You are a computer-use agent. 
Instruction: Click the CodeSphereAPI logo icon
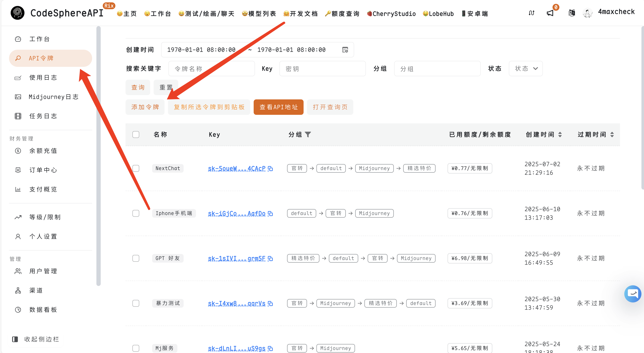tap(18, 13)
